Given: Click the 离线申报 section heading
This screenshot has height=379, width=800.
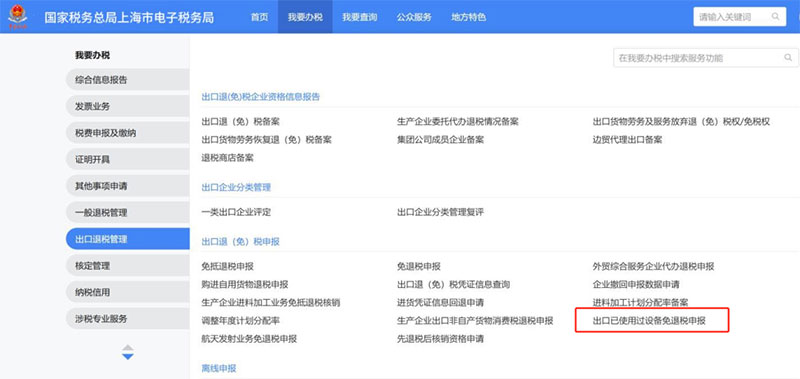Looking at the screenshot, I should coord(219,368).
